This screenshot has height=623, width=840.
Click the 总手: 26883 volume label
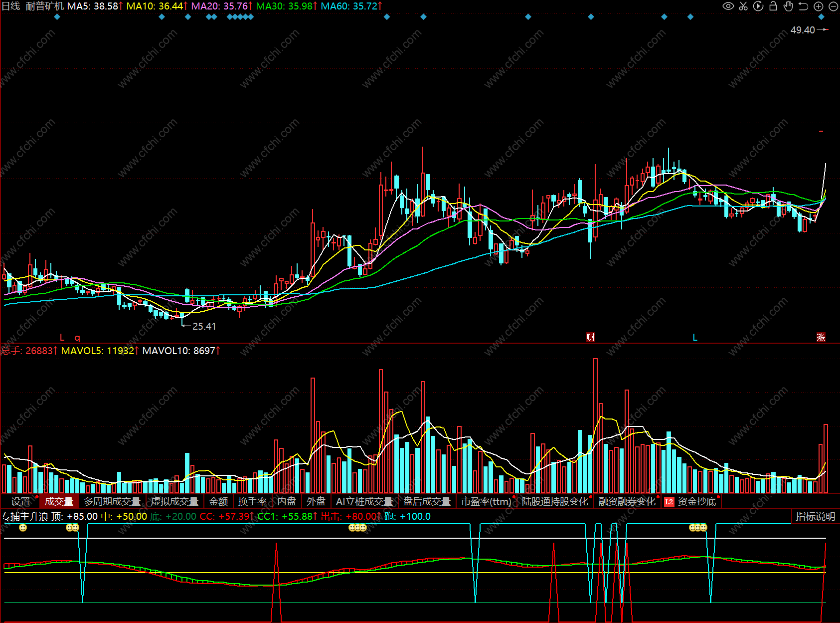[x=29, y=351]
